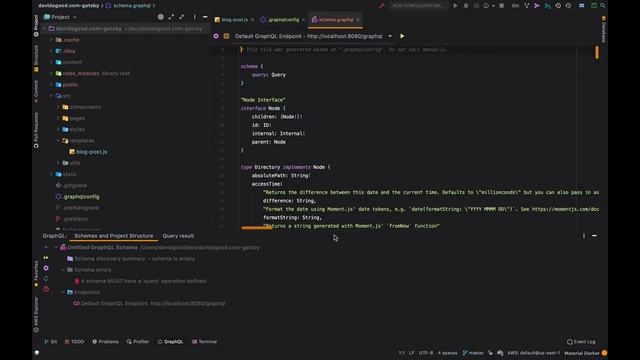Expand the .cache folder

(51, 40)
